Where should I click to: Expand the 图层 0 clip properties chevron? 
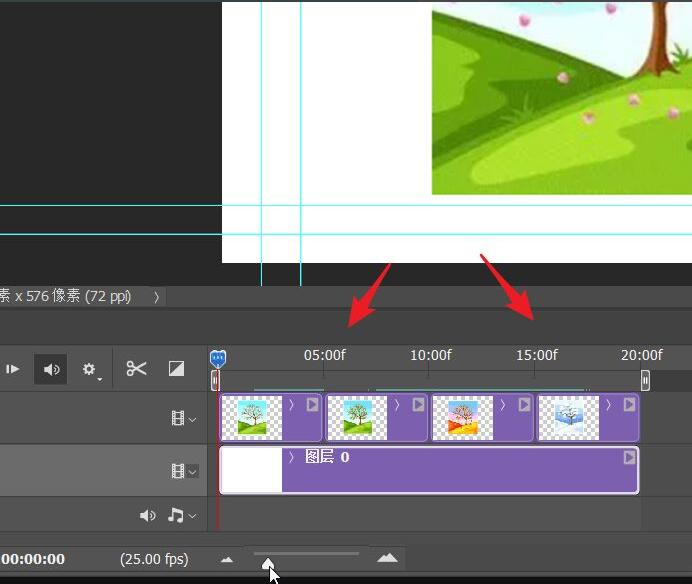pos(291,457)
